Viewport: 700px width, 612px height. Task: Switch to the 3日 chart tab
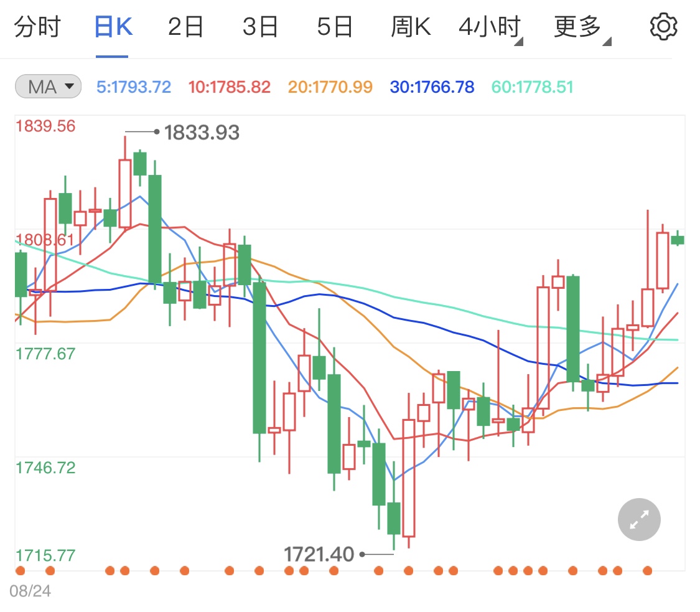(260, 27)
